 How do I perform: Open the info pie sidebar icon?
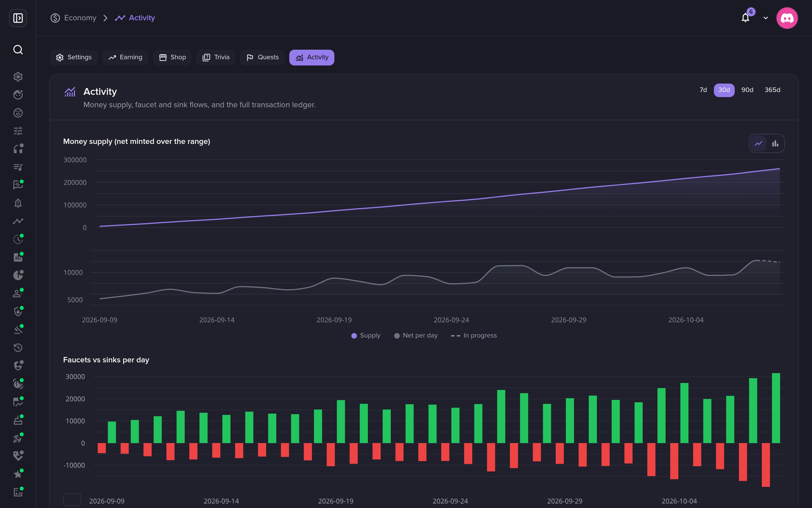(18, 275)
